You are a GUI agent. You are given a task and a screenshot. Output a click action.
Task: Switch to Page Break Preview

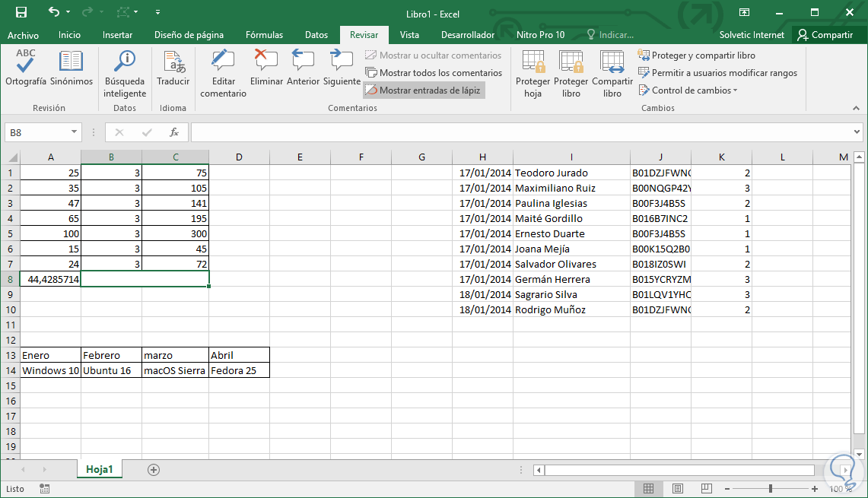pos(706,489)
